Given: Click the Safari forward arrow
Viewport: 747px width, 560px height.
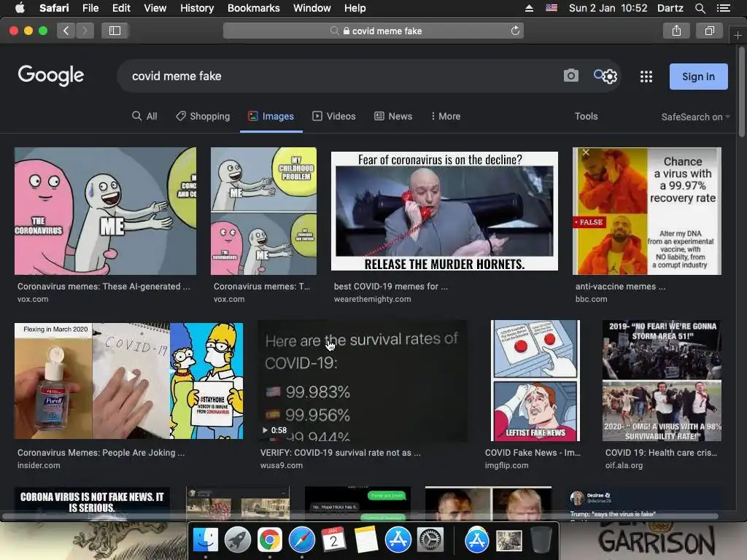Looking at the screenshot, I should [x=85, y=31].
